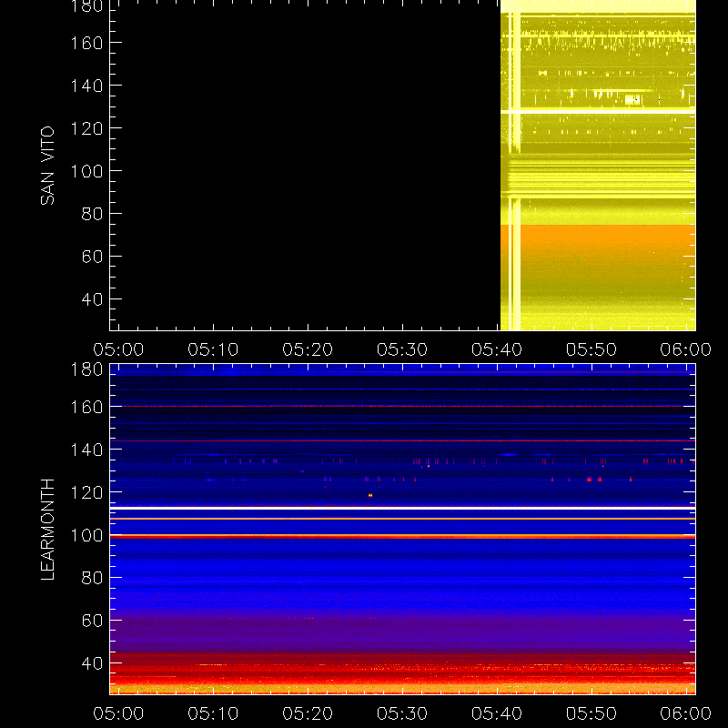Pick the 60 tick label on Learmonth plot
The width and height of the screenshot is (728, 728).
(x=92, y=621)
